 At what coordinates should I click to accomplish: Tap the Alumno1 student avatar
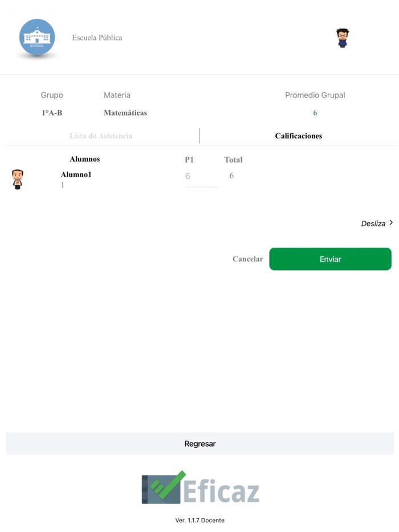(18, 179)
